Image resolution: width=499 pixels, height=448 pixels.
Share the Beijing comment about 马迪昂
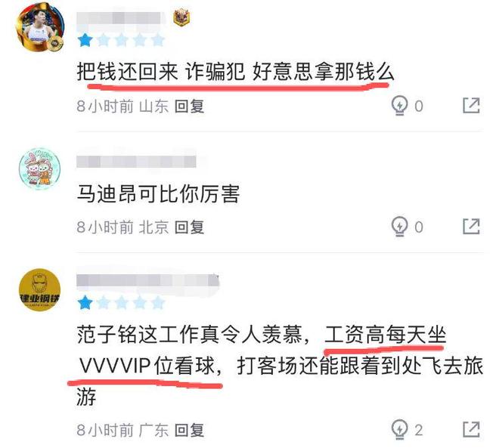click(x=471, y=227)
